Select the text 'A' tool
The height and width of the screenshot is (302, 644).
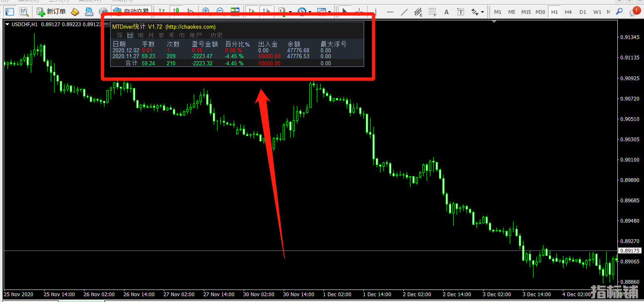point(447,12)
